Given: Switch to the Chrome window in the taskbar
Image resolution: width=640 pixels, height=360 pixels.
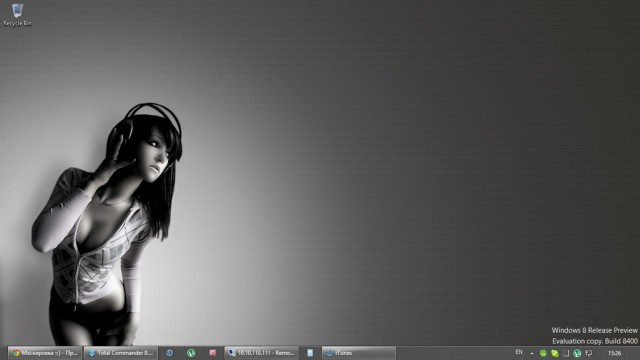Looking at the screenshot, I should tap(44, 353).
